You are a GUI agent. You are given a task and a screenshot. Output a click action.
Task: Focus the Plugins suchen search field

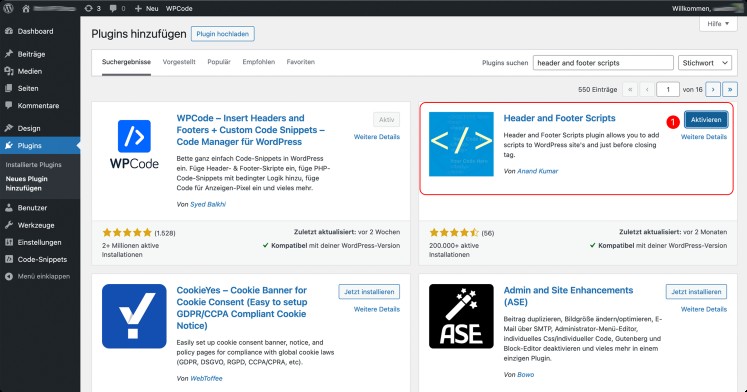(603, 63)
